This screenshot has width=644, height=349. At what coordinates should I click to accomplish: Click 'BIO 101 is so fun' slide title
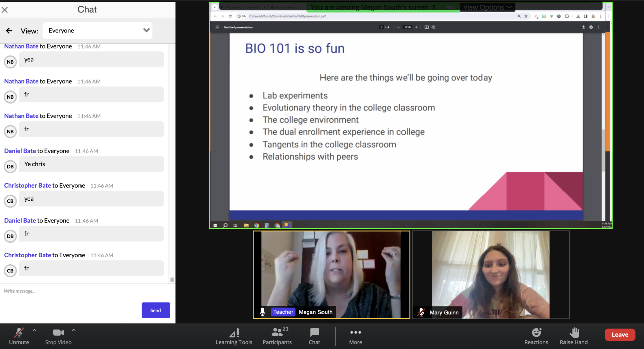tap(295, 48)
